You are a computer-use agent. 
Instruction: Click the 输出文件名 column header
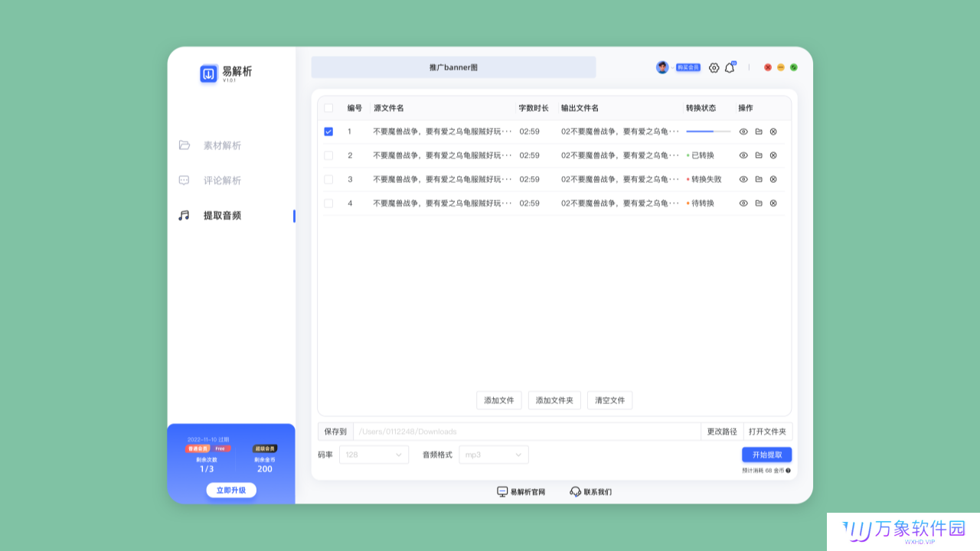tap(580, 108)
